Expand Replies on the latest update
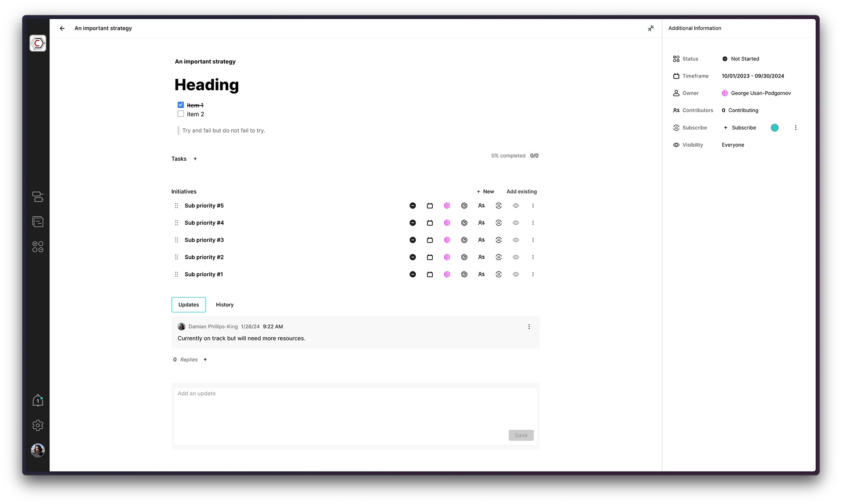The image size is (841, 504). [188, 359]
